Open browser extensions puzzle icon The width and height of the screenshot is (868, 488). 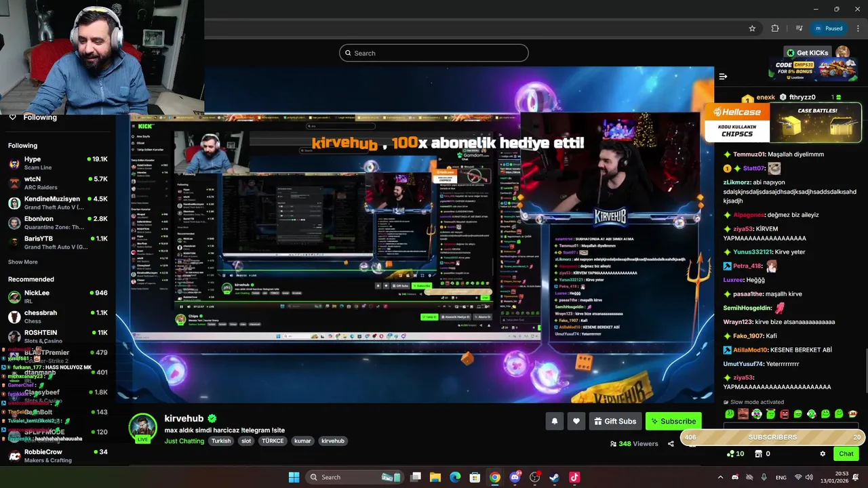point(774,28)
